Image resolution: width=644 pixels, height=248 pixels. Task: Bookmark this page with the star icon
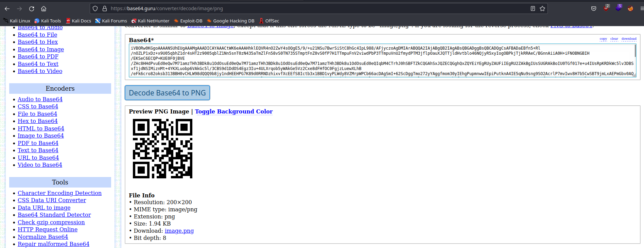click(542, 8)
